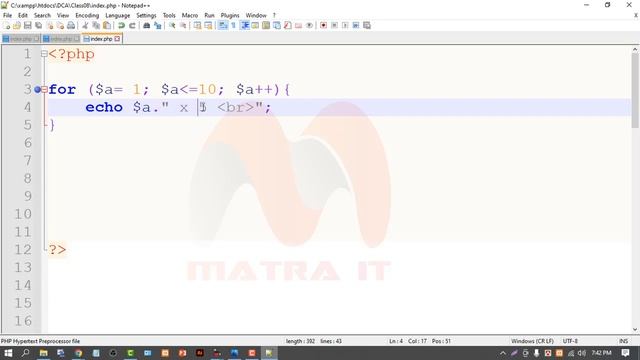The width and height of the screenshot is (640, 360).
Task: Toggle the Document List panel icon
Action: [x=277, y=25]
